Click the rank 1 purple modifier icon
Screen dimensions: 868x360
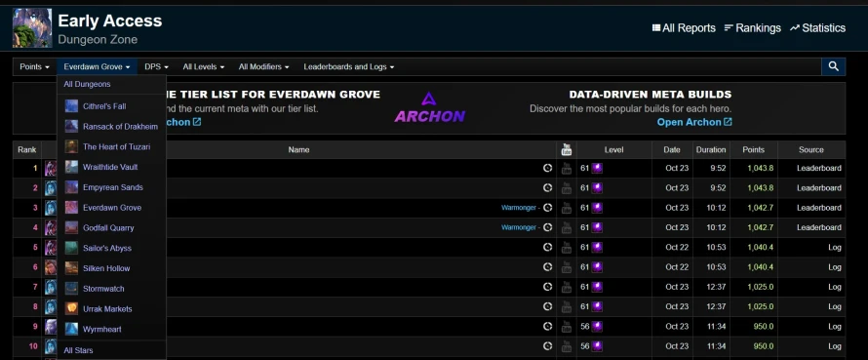(597, 168)
